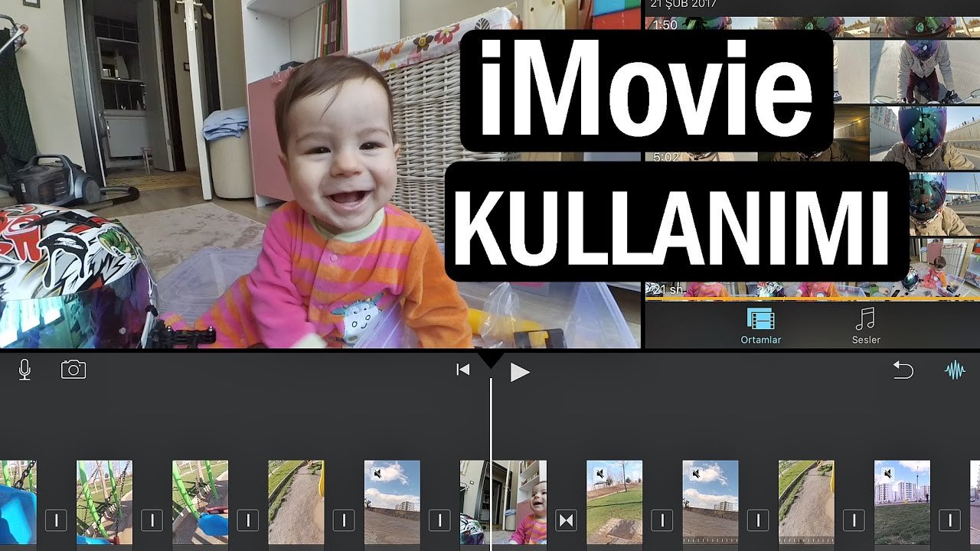
Task: Select transition after the first blue swing clip
Action: click(x=56, y=520)
